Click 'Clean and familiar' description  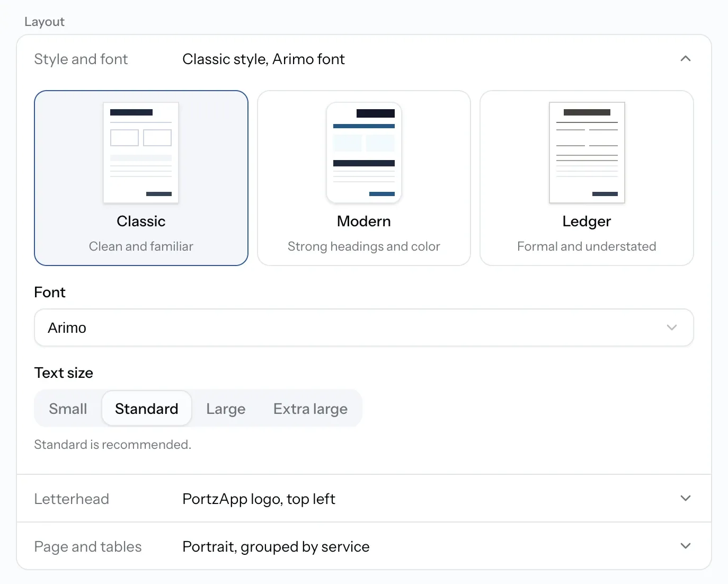pos(141,246)
